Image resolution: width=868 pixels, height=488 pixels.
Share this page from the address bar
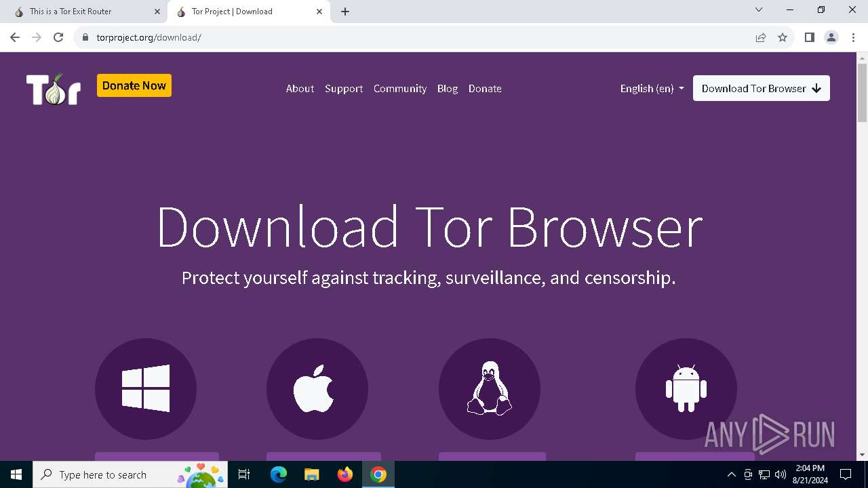pos(761,37)
